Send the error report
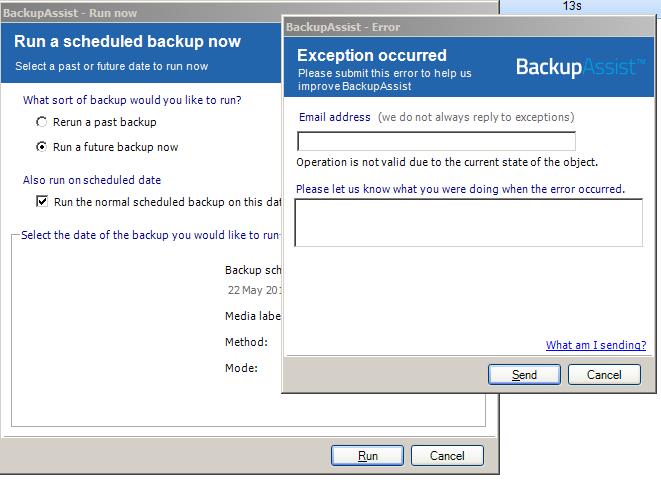Image resolution: width=661 pixels, height=483 pixels. (524, 375)
